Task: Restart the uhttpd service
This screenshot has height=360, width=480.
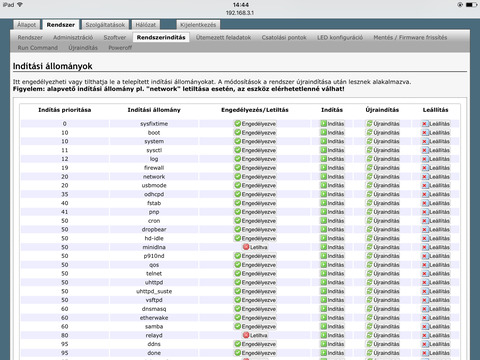Action: tap(383, 283)
